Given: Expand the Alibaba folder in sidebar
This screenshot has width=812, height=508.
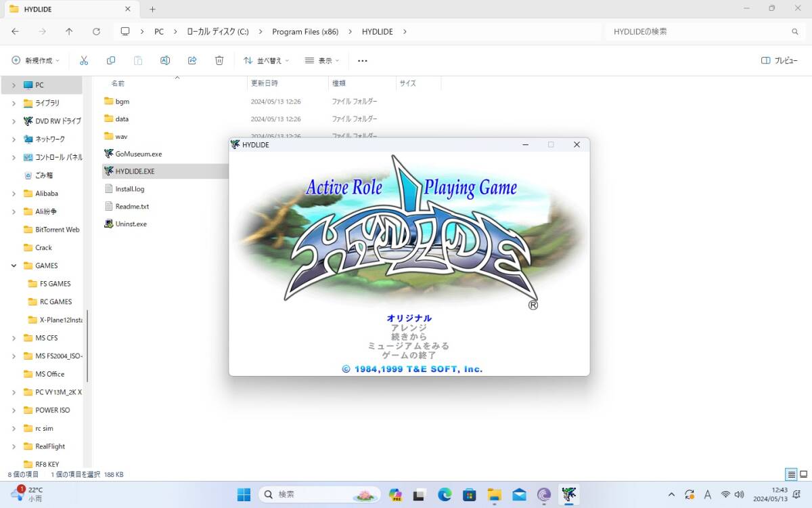Looking at the screenshot, I should click(14, 193).
